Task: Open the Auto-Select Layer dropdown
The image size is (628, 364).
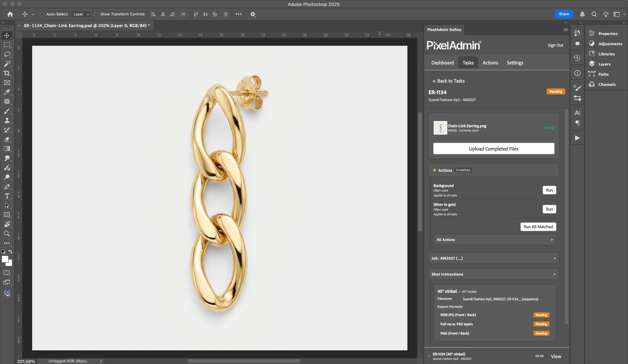Action: click(x=80, y=14)
